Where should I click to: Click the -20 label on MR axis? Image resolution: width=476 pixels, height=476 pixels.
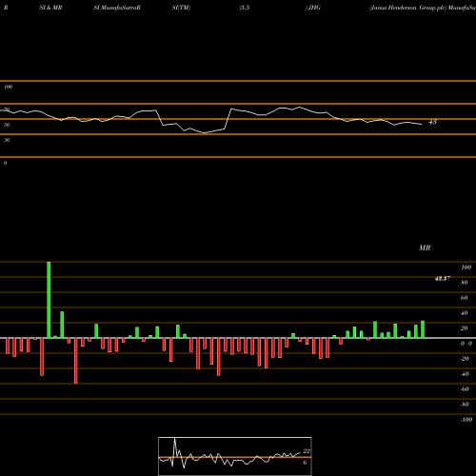coord(465,359)
